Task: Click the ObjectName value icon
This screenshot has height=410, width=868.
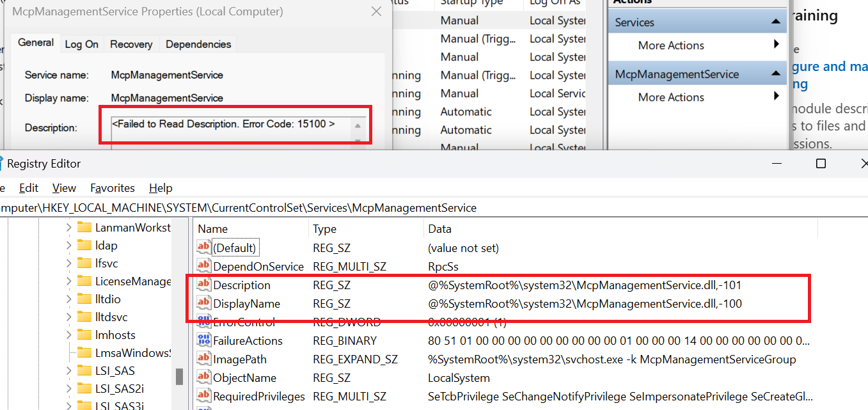Action: coord(204,377)
